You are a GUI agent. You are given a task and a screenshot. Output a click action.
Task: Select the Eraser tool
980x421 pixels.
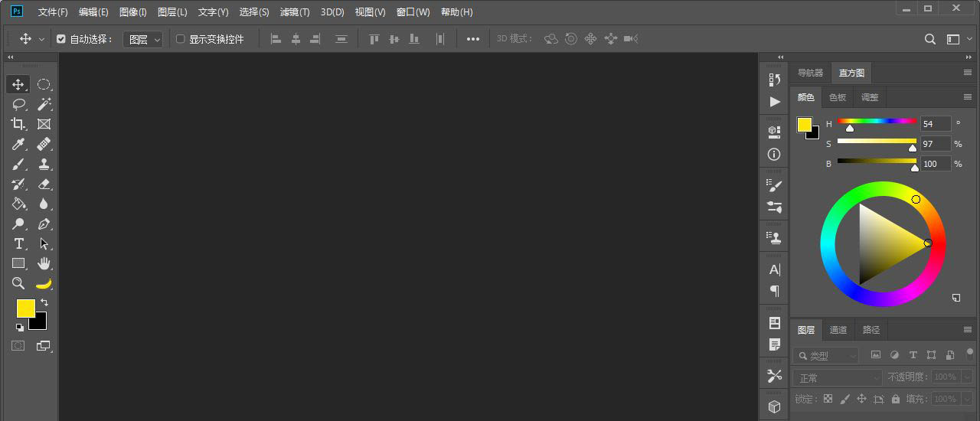[x=44, y=184]
